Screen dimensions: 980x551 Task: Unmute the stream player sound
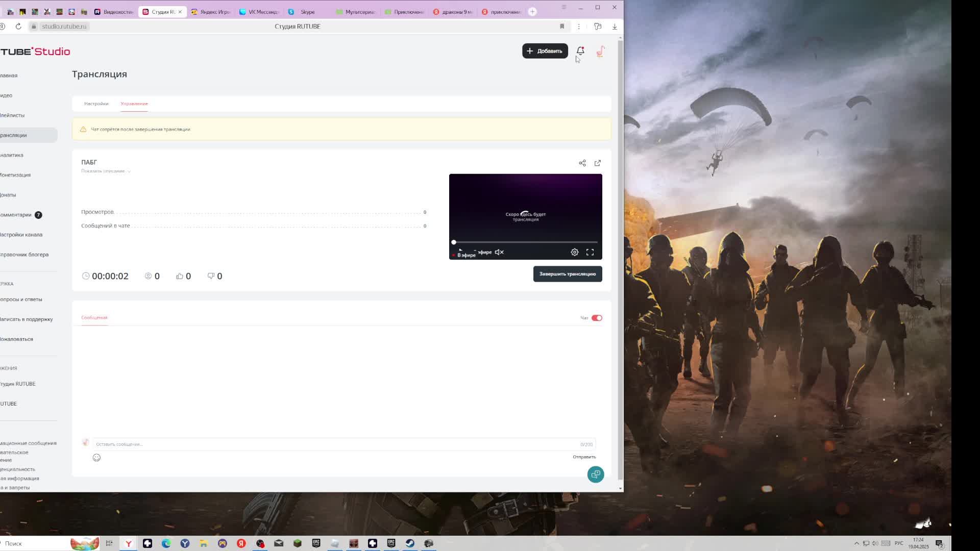pyautogui.click(x=499, y=252)
